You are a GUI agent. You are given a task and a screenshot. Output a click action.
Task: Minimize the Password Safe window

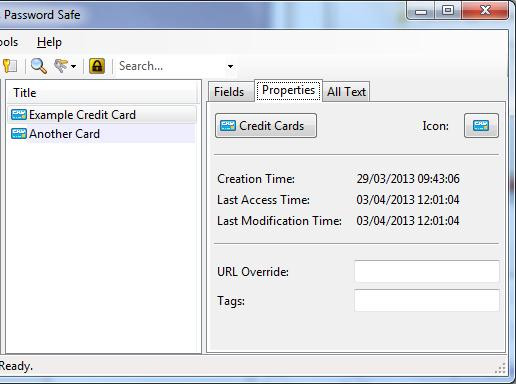421,11
